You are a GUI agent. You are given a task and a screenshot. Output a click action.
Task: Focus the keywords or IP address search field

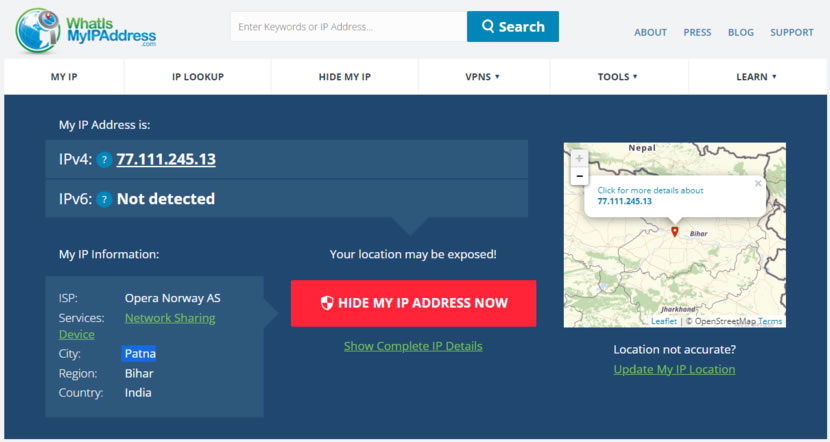pos(349,26)
